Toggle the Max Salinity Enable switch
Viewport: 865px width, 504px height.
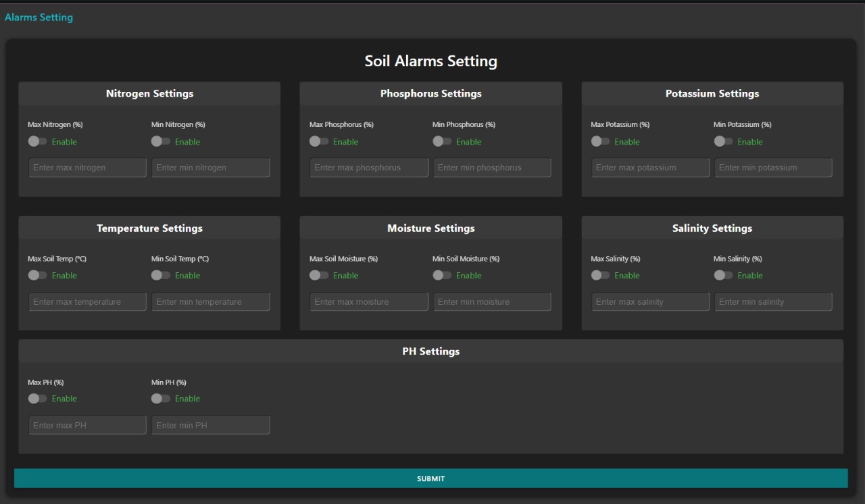pyautogui.click(x=601, y=275)
